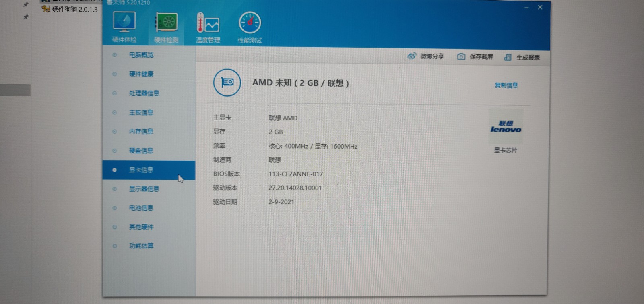Open the 硬件检测 hardware detection tab
The width and height of the screenshot is (644, 304).
click(x=166, y=27)
